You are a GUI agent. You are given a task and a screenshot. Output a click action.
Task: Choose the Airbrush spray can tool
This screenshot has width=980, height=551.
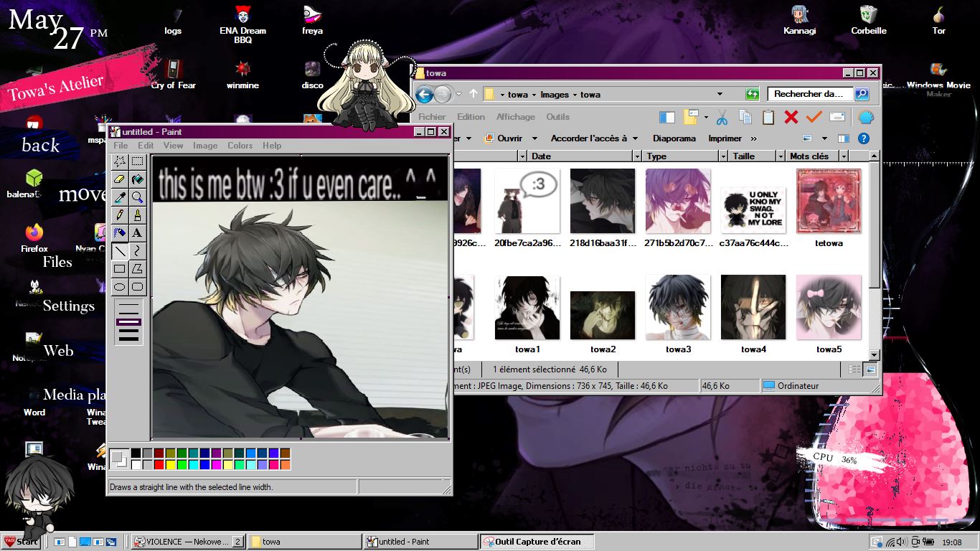coord(120,233)
